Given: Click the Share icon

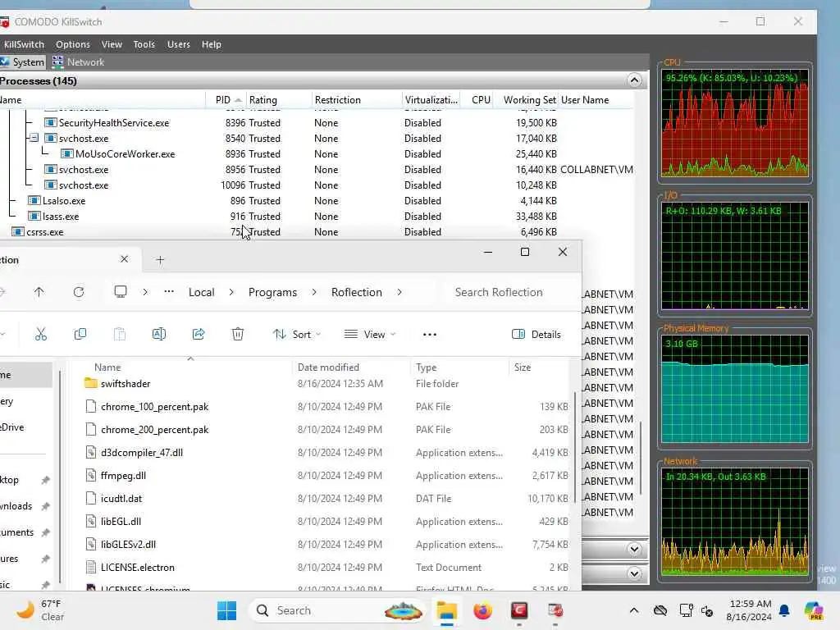Looking at the screenshot, I should 199,335.
